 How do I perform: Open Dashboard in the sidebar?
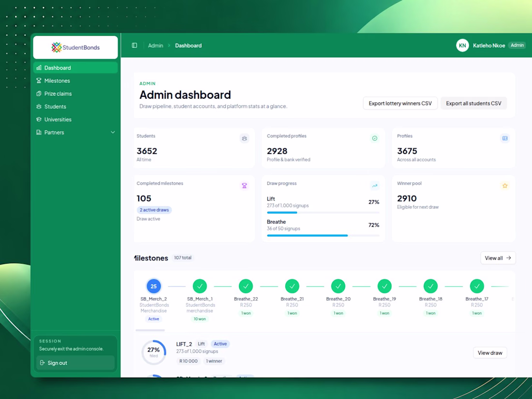(x=75, y=68)
